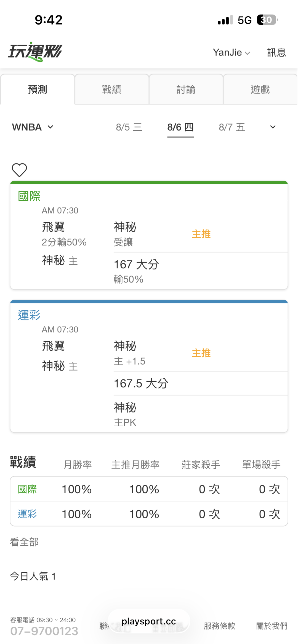The image size is (298, 644).
Task: Open the 玩運彩 logo home link
Action: click(x=35, y=52)
